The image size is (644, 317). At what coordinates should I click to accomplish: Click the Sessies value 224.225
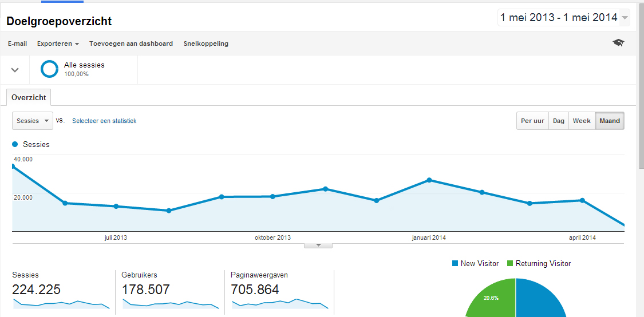pos(37,290)
